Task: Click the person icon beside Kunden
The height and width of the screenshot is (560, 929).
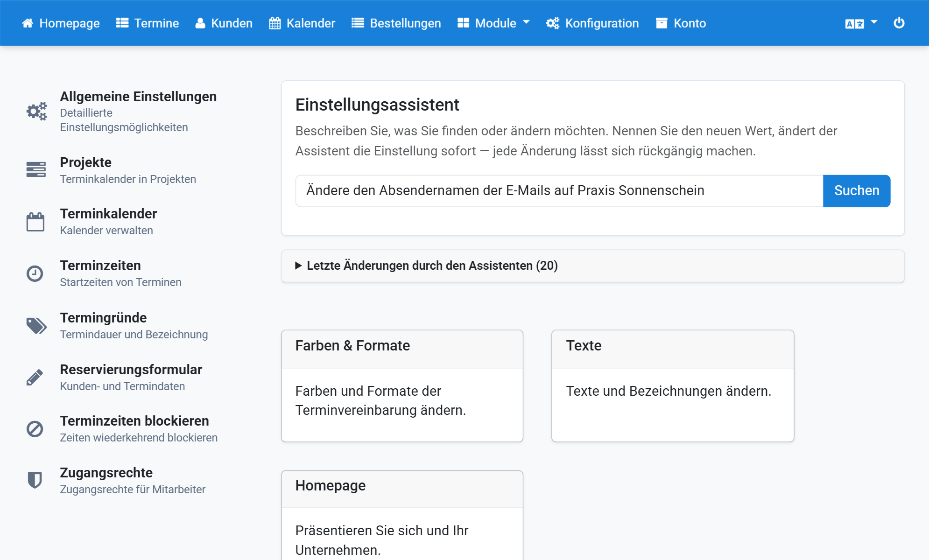Action: 200,23
